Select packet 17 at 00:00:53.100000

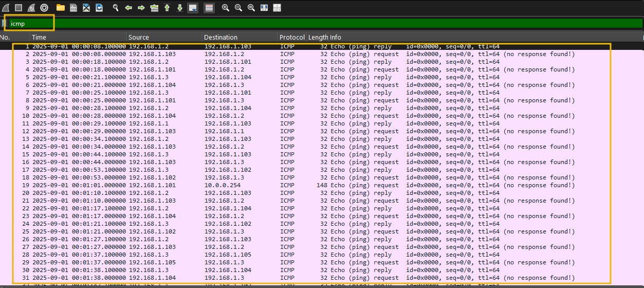coord(322,170)
